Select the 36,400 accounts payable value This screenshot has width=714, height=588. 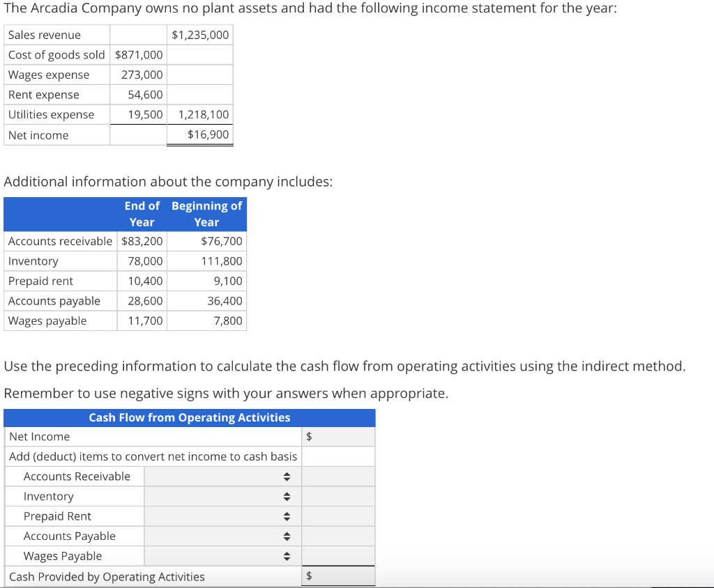tap(225, 301)
